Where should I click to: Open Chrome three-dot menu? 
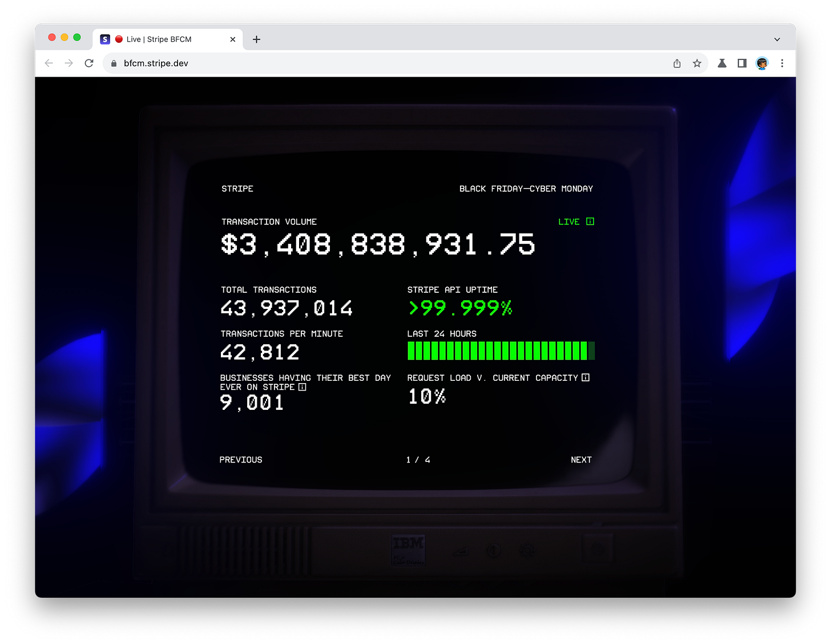click(x=782, y=63)
